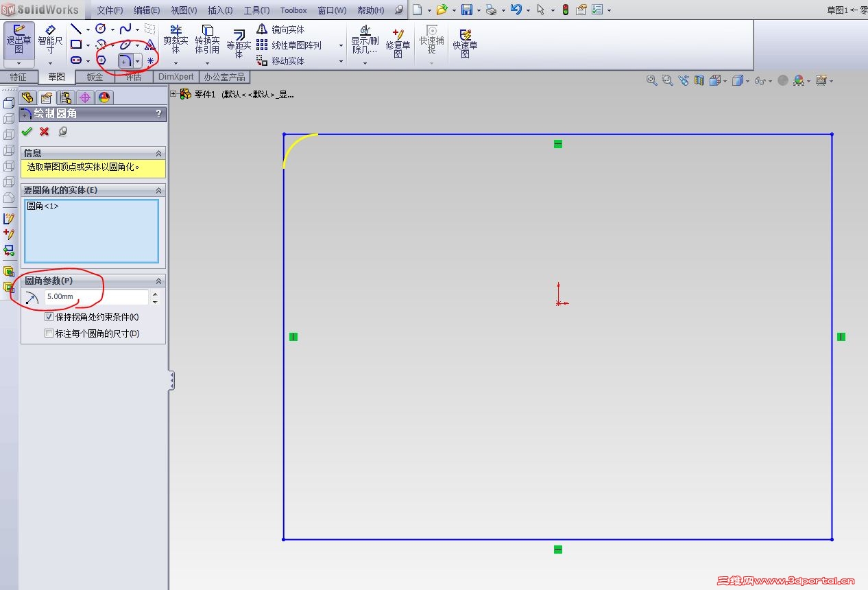Select the Spline sketch tool
This screenshot has height=590, width=868.
click(125, 29)
